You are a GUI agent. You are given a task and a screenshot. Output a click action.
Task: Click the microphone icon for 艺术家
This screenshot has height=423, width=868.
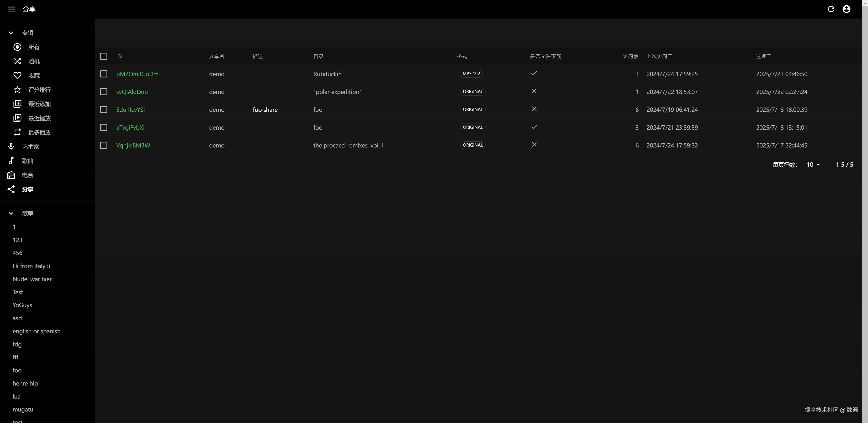11,147
